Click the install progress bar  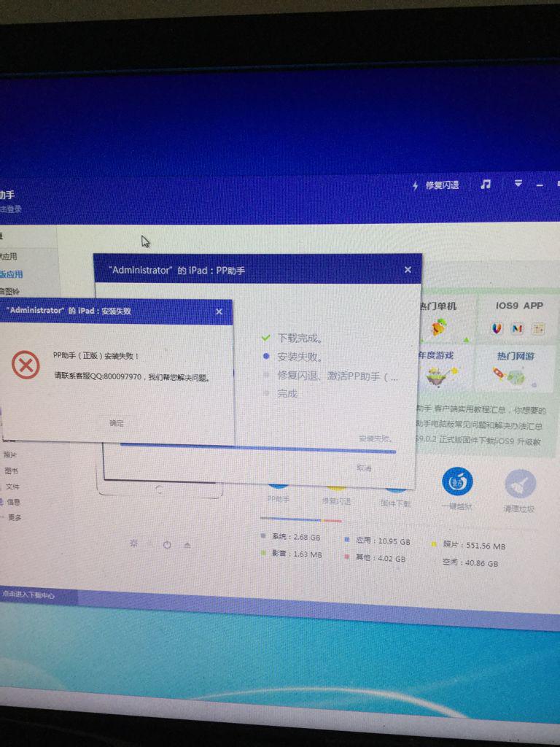click(257, 448)
